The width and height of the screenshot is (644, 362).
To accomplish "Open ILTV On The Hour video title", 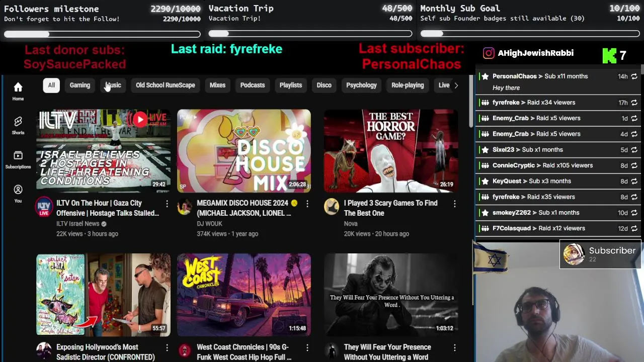I will 108,208.
